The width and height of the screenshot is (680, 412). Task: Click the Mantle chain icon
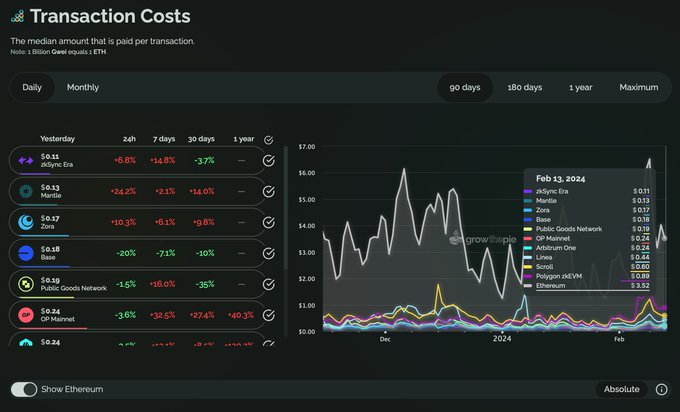(26, 191)
